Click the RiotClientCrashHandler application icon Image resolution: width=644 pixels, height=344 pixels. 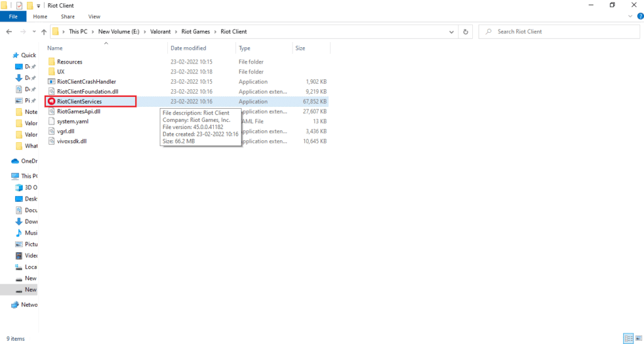[52, 82]
